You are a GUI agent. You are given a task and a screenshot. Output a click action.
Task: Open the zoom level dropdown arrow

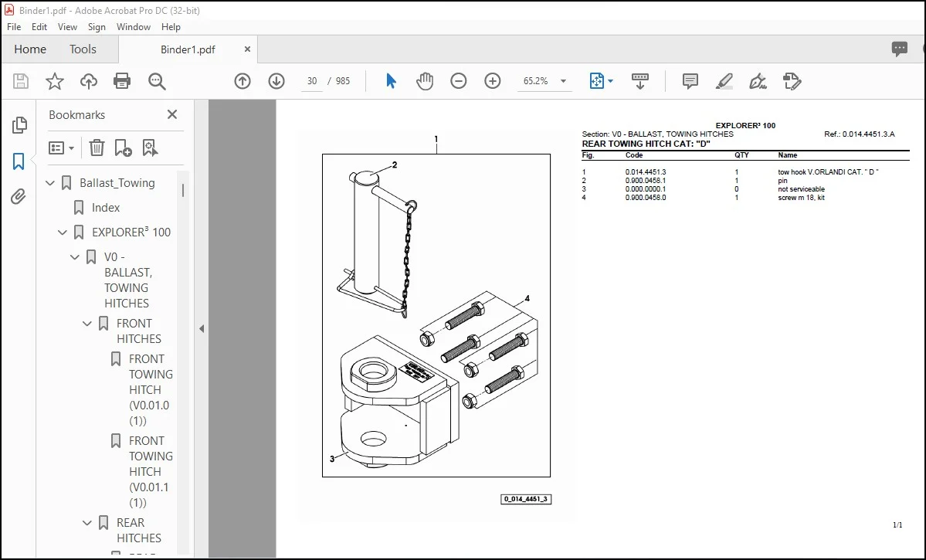[563, 81]
